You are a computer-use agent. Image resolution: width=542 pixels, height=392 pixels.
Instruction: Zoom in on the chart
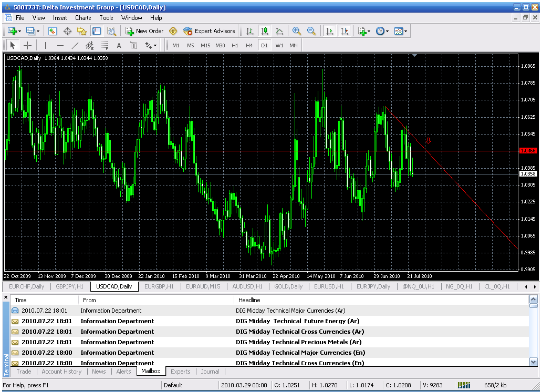(297, 31)
